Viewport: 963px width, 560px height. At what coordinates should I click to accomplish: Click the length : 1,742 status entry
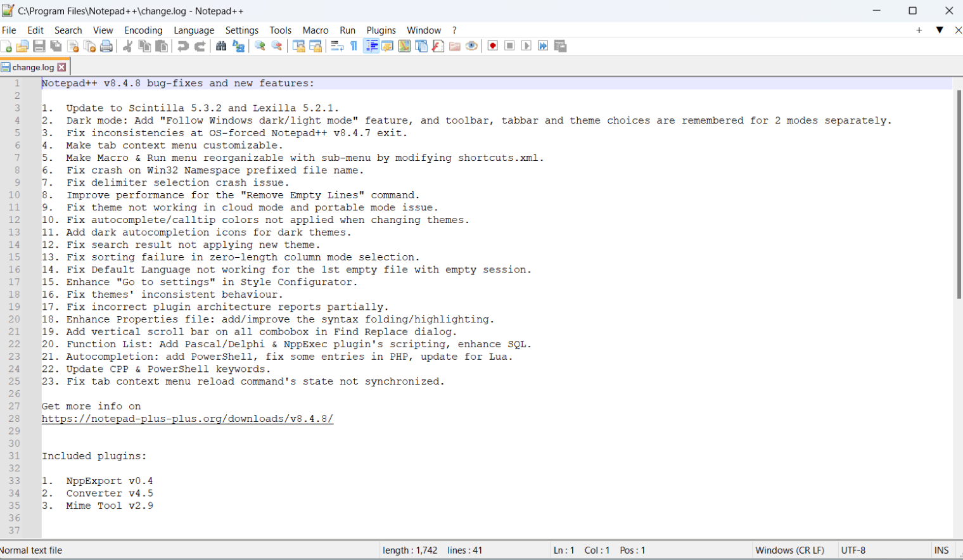click(410, 550)
